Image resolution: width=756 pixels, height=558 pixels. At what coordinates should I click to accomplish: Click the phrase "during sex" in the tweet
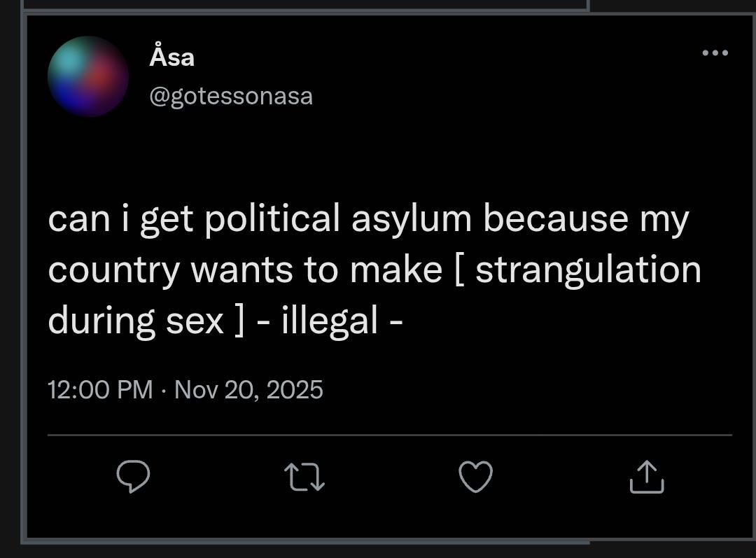(x=136, y=321)
